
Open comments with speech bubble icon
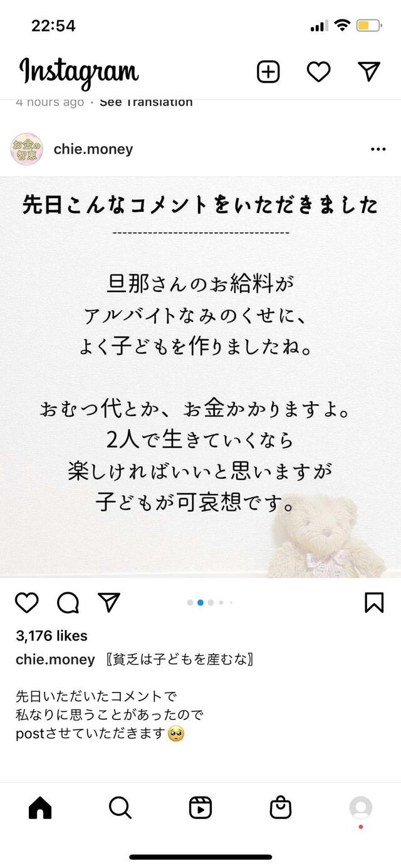coord(68,603)
